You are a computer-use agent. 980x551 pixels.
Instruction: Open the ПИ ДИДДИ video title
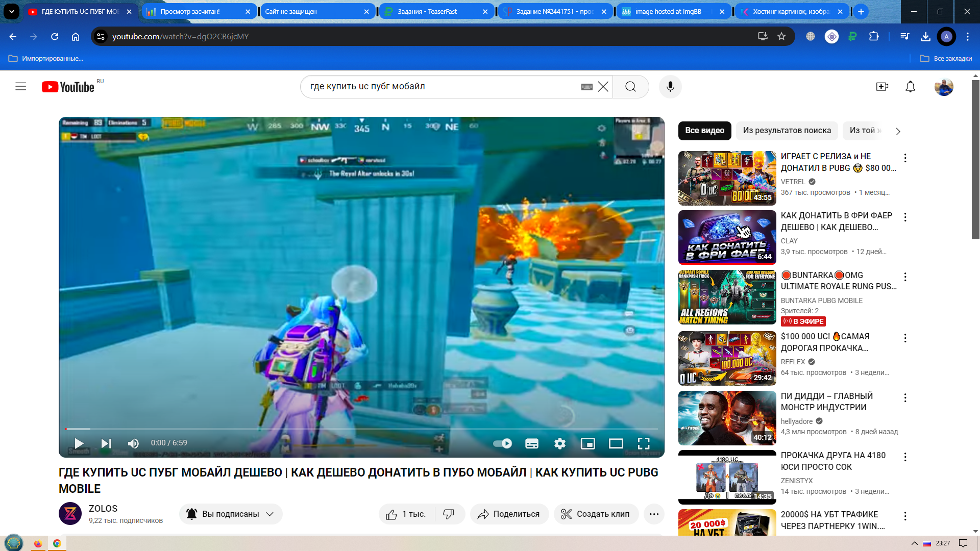pos(827,402)
